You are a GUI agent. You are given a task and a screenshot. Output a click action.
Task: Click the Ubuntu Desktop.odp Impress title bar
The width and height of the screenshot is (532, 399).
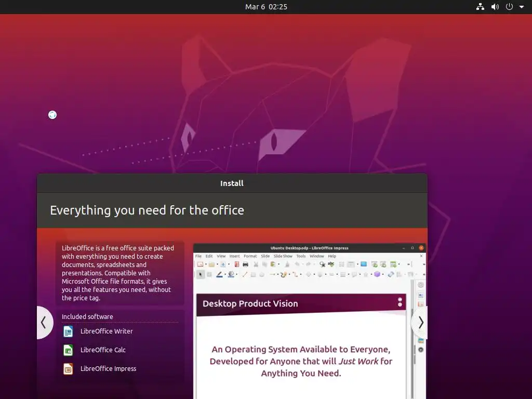tap(309, 248)
